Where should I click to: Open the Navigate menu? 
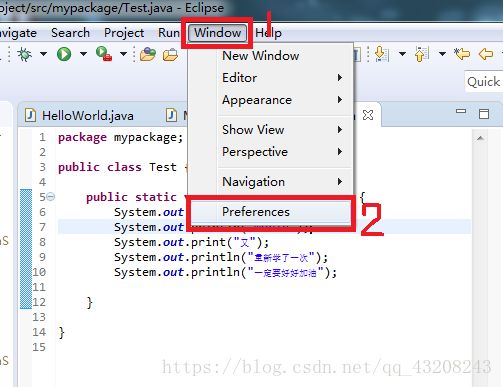coord(18,33)
